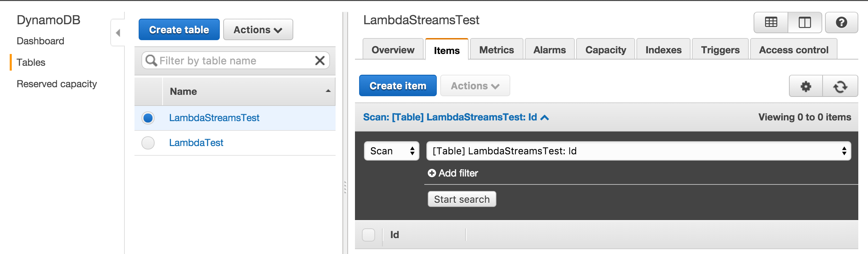The image size is (868, 254).
Task: Open the Scan operation dropdown
Action: (391, 151)
